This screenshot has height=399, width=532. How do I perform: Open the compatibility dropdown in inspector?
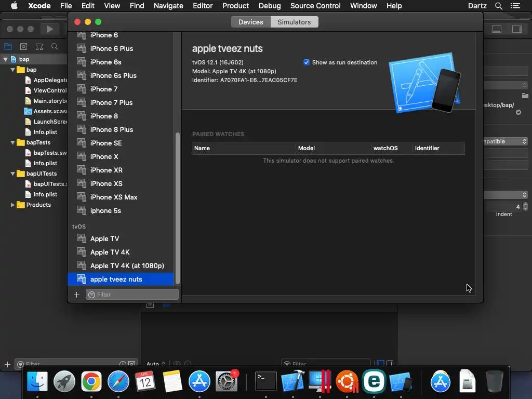[506, 141]
